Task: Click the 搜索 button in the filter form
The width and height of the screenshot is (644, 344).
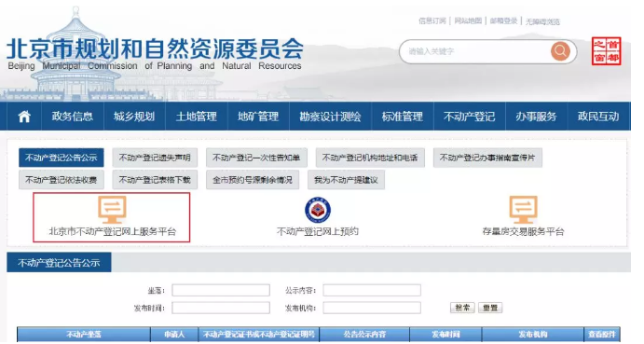Action: point(462,308)
